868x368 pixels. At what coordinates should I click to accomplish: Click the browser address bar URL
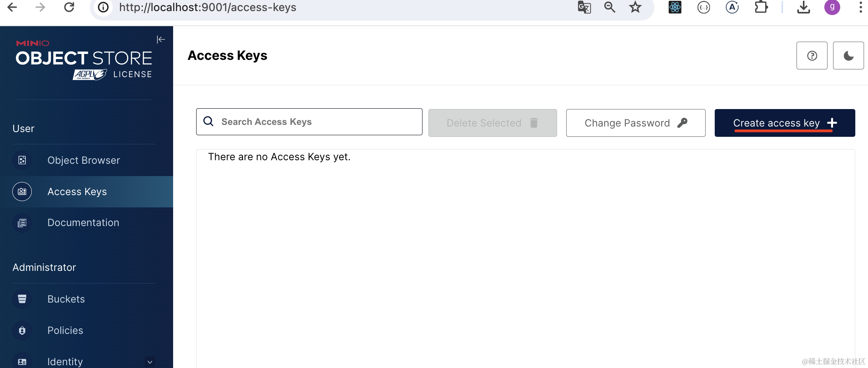tap(208, 7)
